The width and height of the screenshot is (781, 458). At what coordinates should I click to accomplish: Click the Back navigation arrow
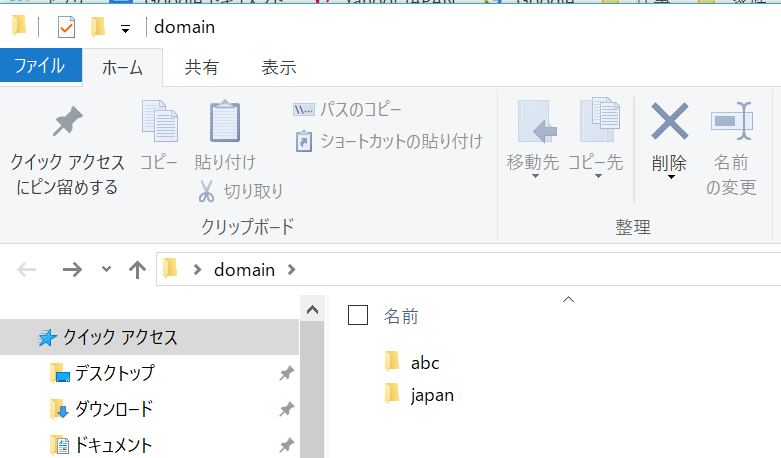pos(26,270)
